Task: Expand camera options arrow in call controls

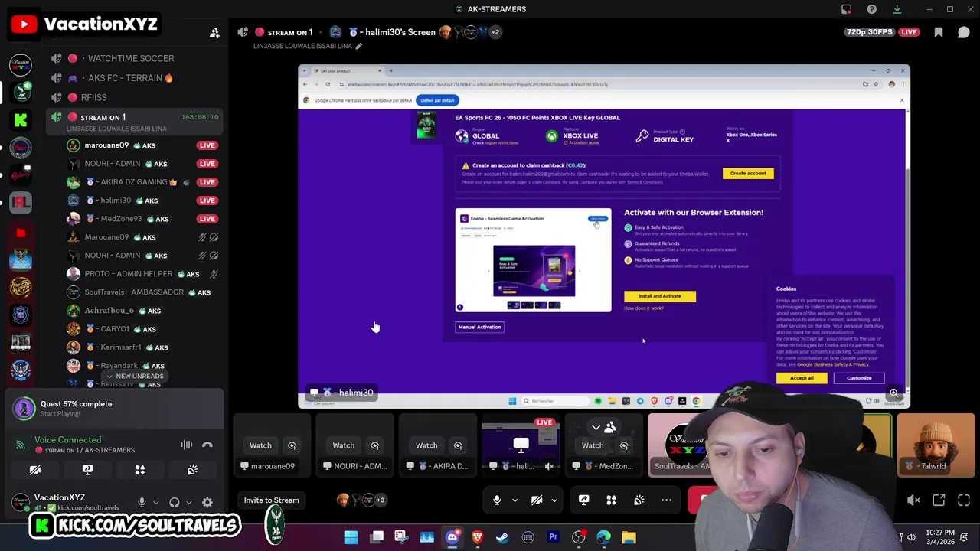Action: tap(554, 500)
